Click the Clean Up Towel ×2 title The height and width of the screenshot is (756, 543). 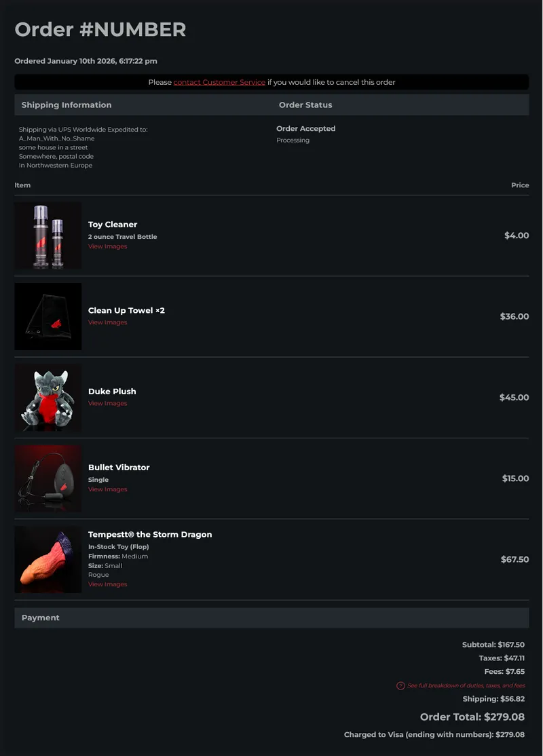[x=126, y=311]
